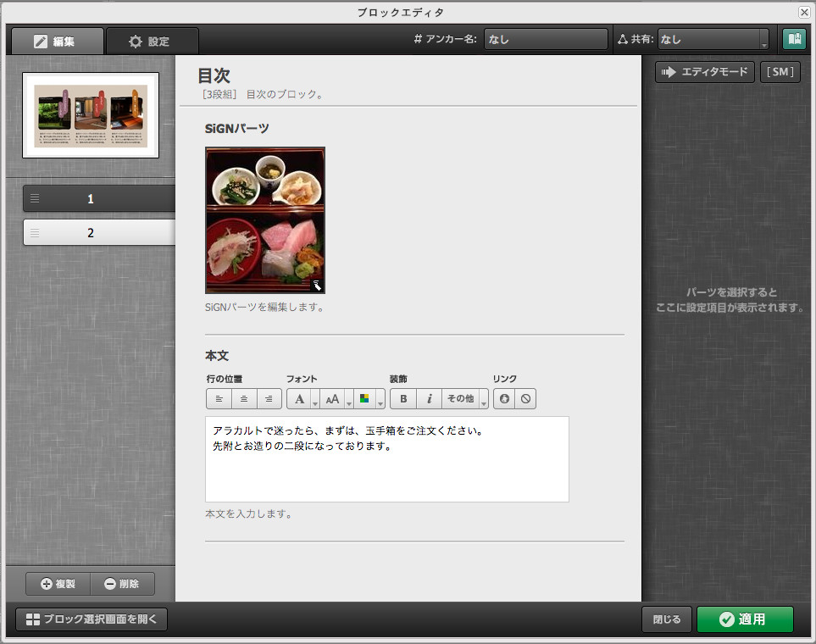The width and height of the screenshot is (816, 644).
Task: Open font A style dropdown arrow
Action: coord(315,399)
